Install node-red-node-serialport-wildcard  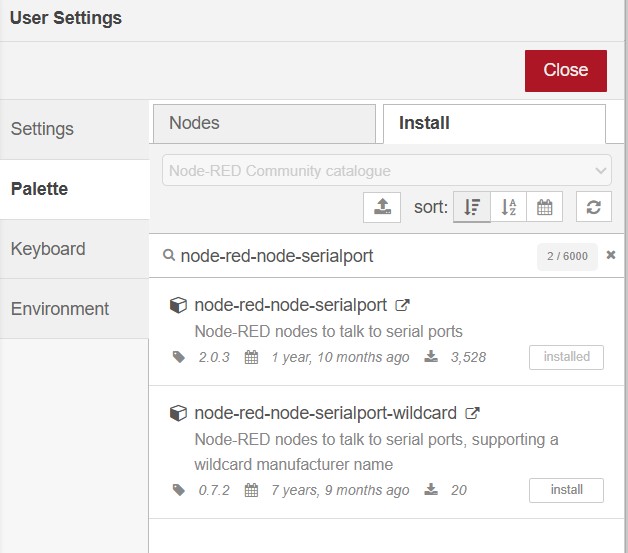(x=566, y=490)
